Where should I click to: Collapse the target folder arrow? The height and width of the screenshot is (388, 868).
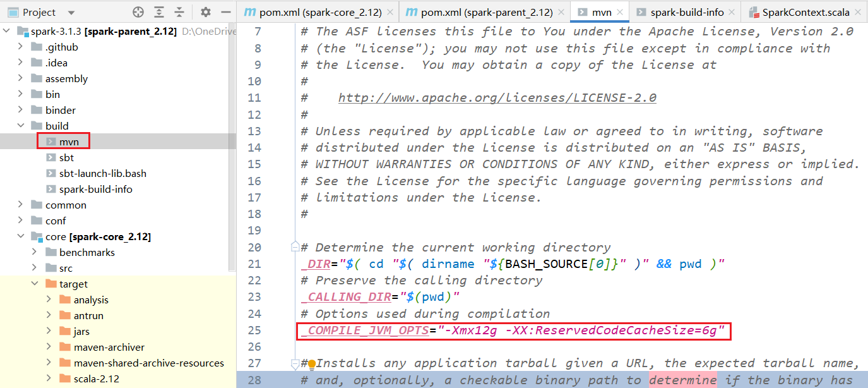[35, 284]
